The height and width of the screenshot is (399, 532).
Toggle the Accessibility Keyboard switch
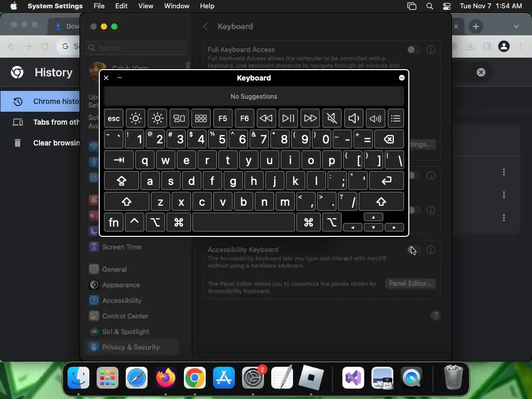tap(414, 250)
